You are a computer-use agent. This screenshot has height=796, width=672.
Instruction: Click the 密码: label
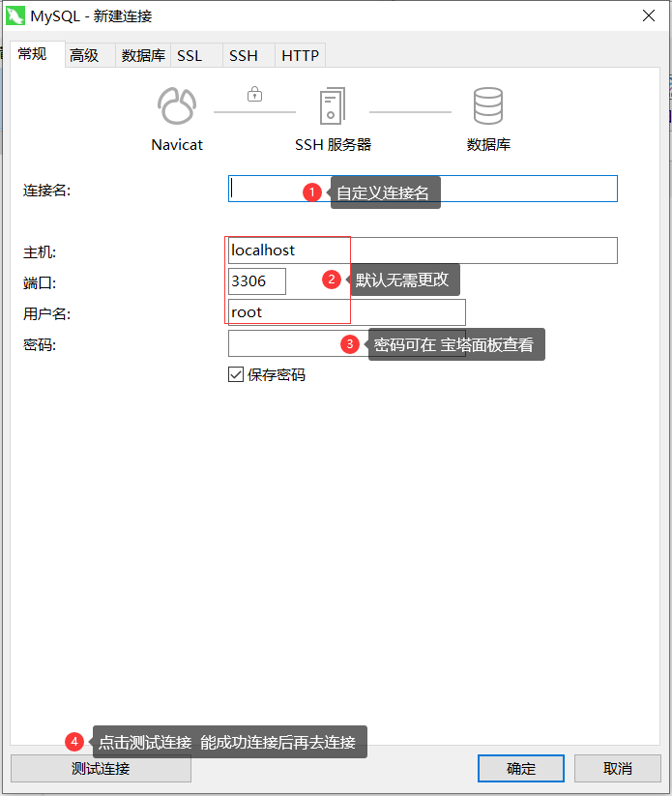[40, 345]
